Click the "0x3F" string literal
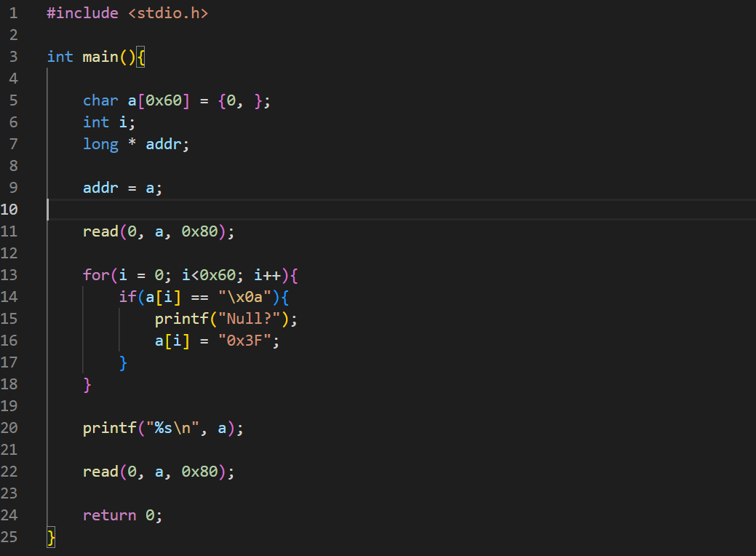 (244, 341)
